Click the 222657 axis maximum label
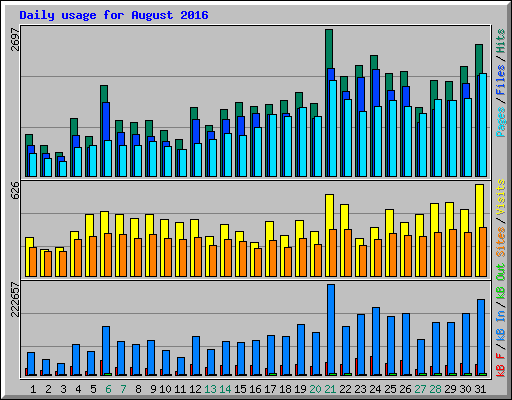This screenshot has width=512, height=400. (15, 299)
